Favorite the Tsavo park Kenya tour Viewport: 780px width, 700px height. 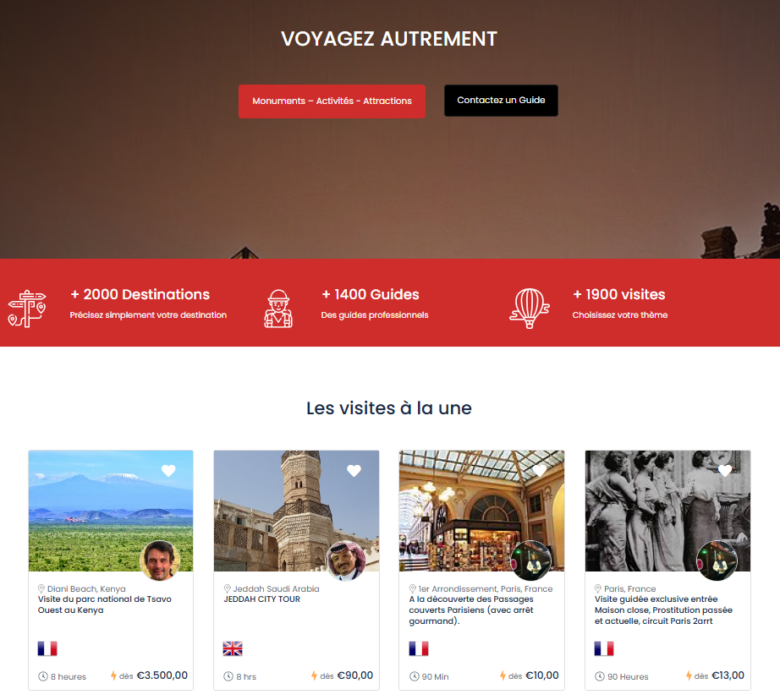coord(168,470)
